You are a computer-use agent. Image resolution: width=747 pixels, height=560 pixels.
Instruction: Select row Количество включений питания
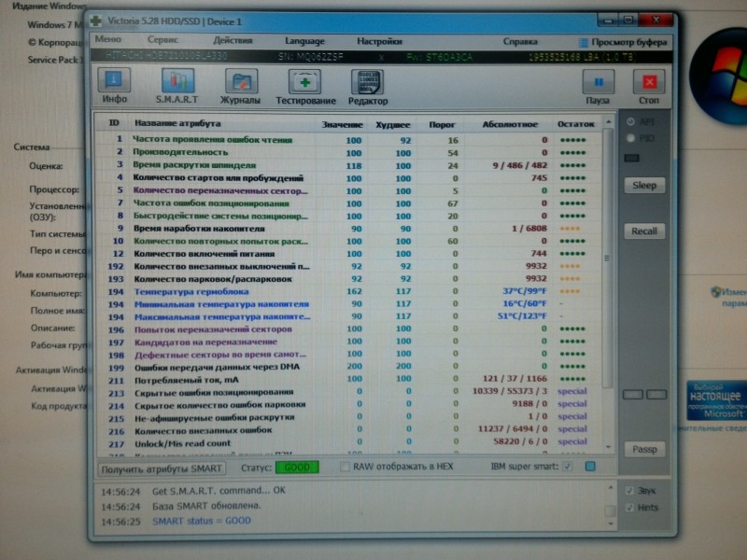347,254
